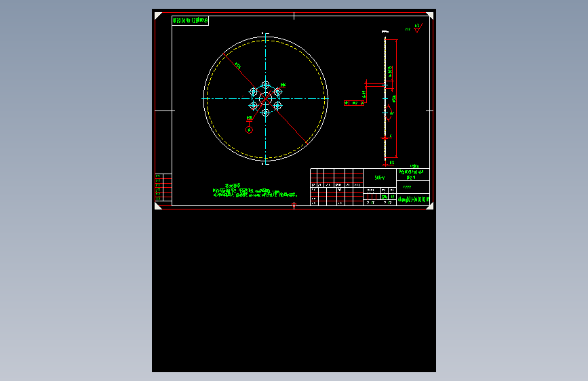Click the circled datum A marker

click(x=249, y=129)
